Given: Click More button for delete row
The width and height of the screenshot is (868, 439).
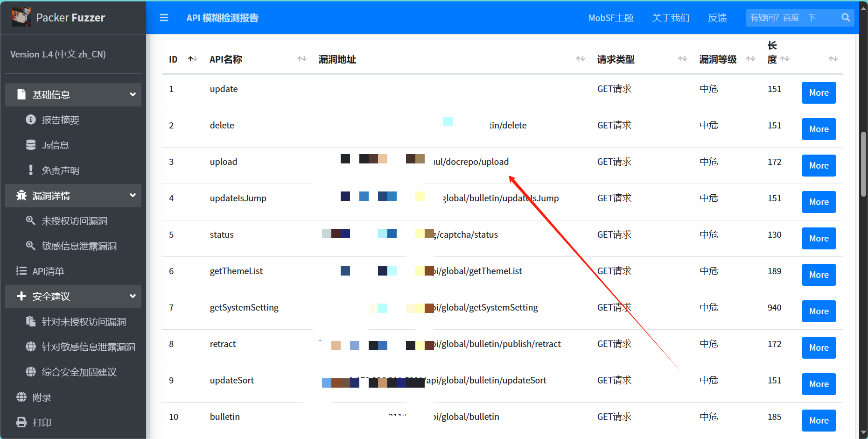Looking at the screenshot, I should pyautogui.click(x=819, y=129).
